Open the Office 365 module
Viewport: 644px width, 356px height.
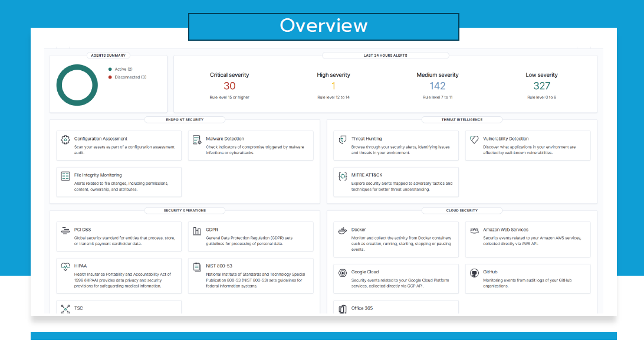(362, 308)
